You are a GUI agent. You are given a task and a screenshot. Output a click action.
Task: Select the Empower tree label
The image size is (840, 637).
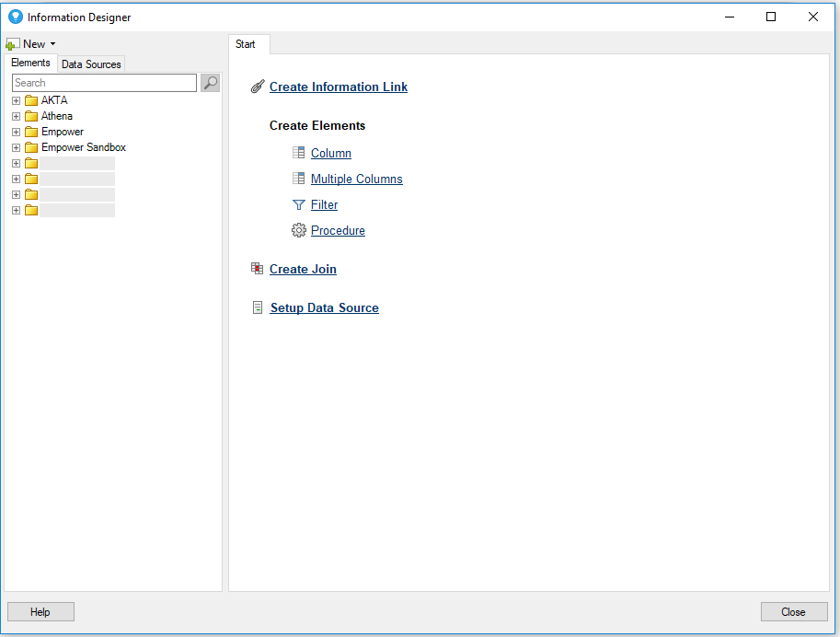pos(63,132)
